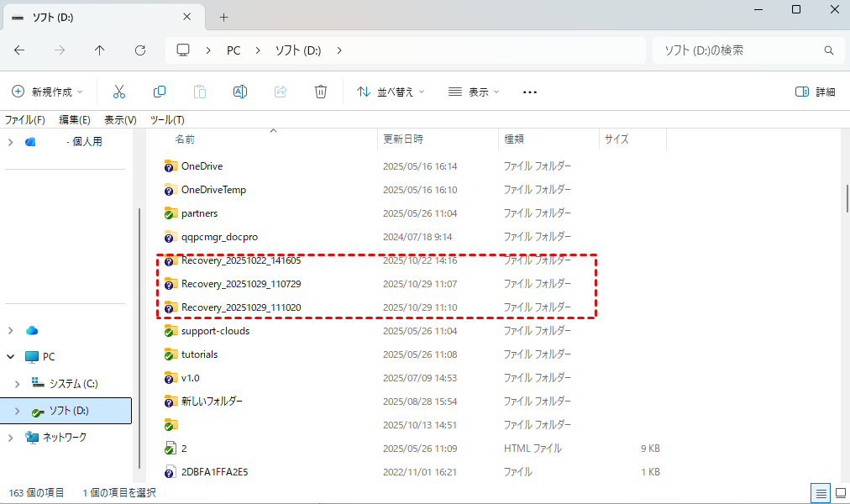Click the Share icon in toolbar
This screenshot has height=504, width=850.
tap(281, 92)
